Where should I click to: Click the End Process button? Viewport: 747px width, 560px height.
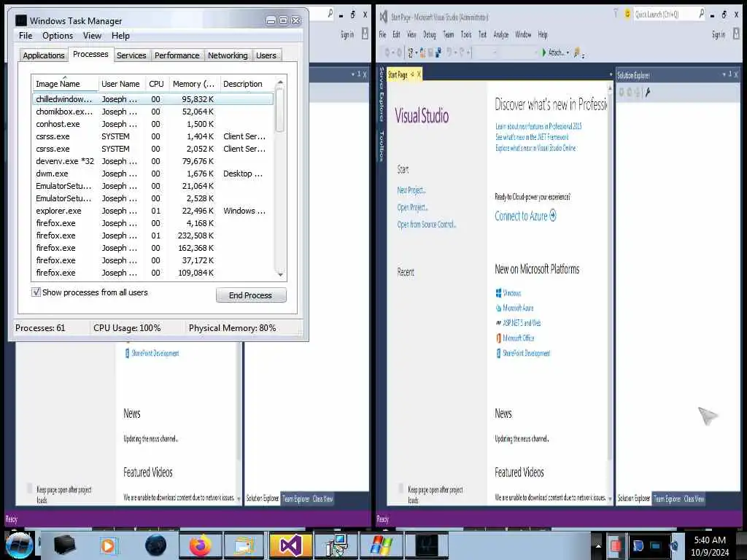[x=251, y=295]
